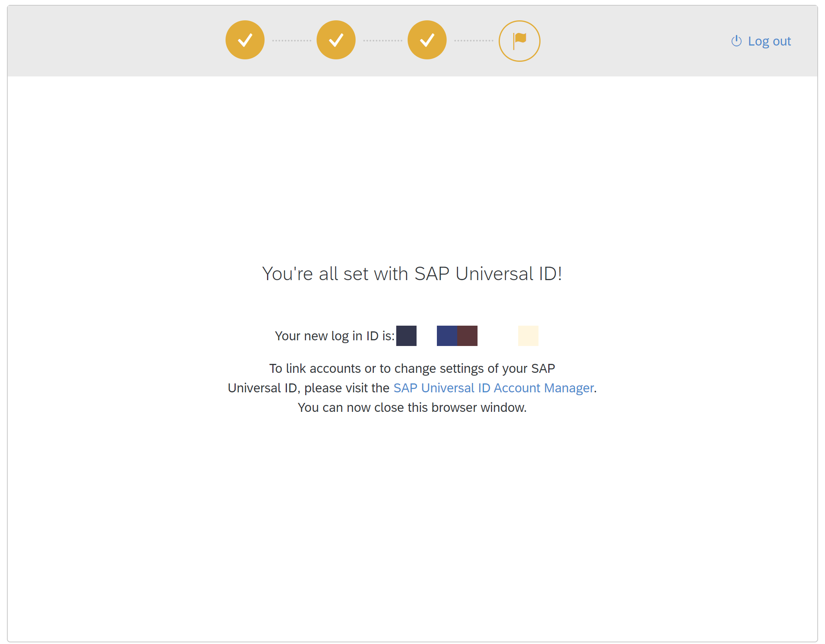Click the dotted line before the flag step

click(x=473, y=40)
